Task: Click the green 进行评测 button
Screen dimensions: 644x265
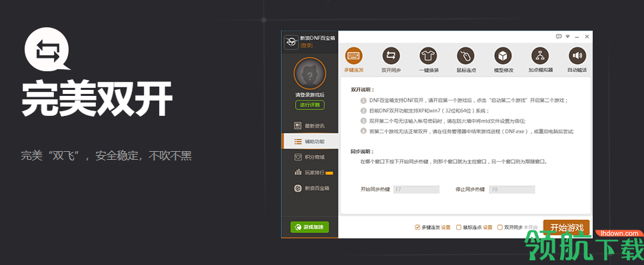Action: [310, 105]
